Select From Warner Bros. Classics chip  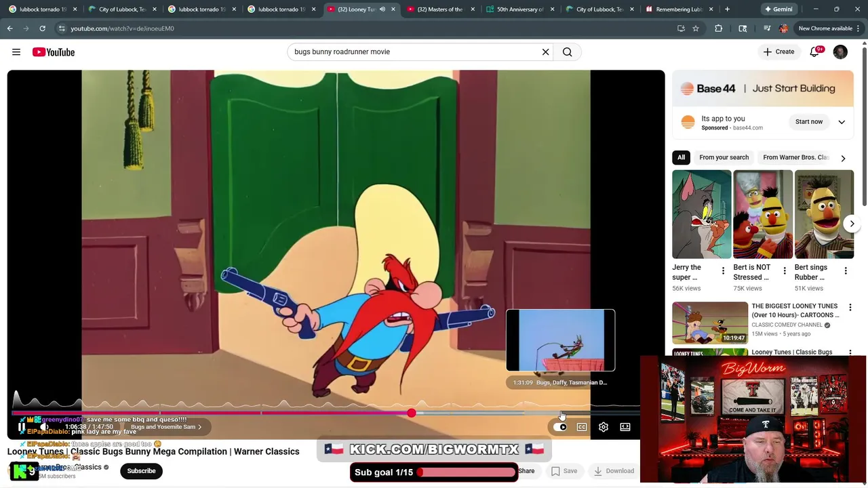coord(795,157)
